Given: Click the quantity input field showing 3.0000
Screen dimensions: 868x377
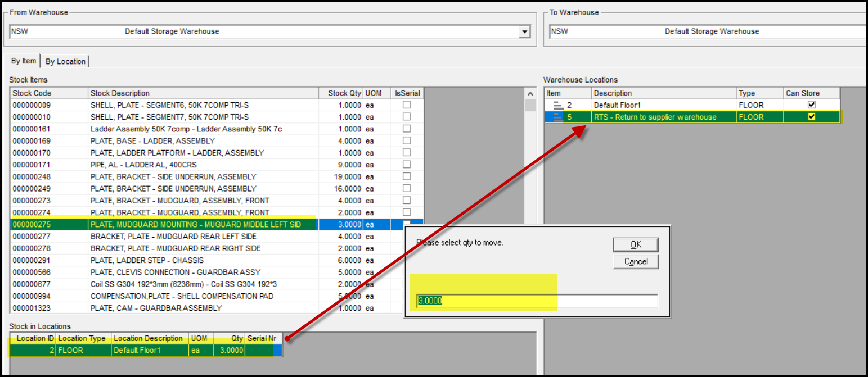Looking at the screenshot, I should (x=537, y=301).
